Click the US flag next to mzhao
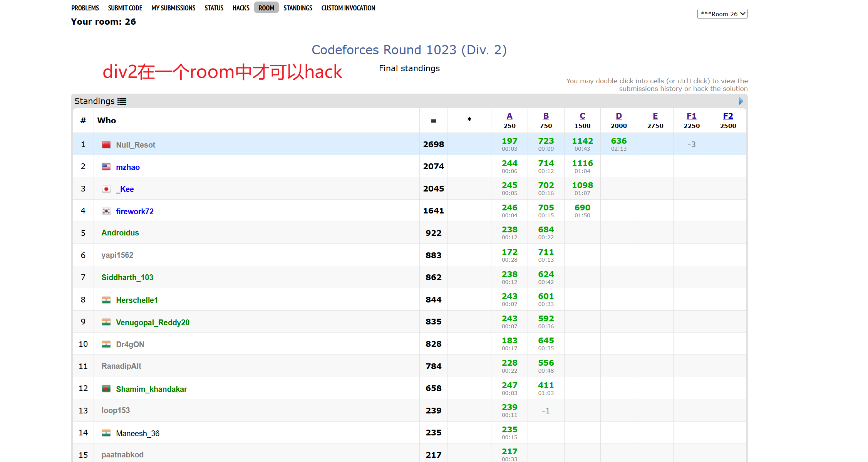868x462 pixels. [106, 166]
